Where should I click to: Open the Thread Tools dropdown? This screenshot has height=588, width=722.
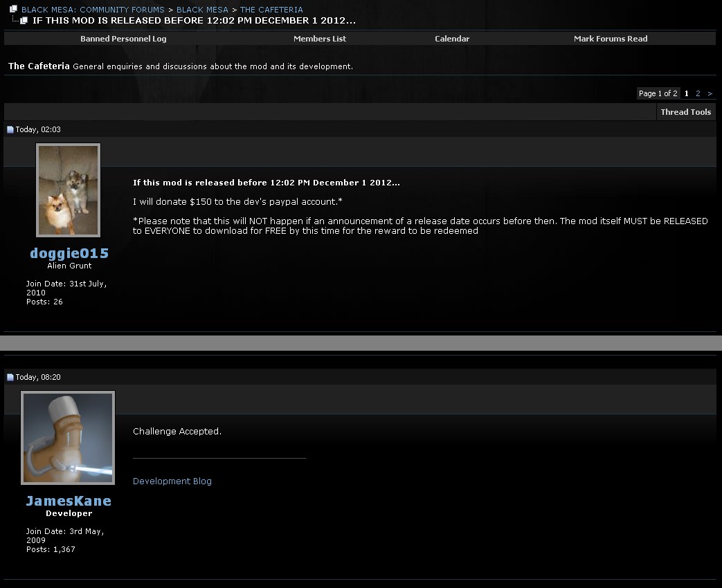coord(685,112)
